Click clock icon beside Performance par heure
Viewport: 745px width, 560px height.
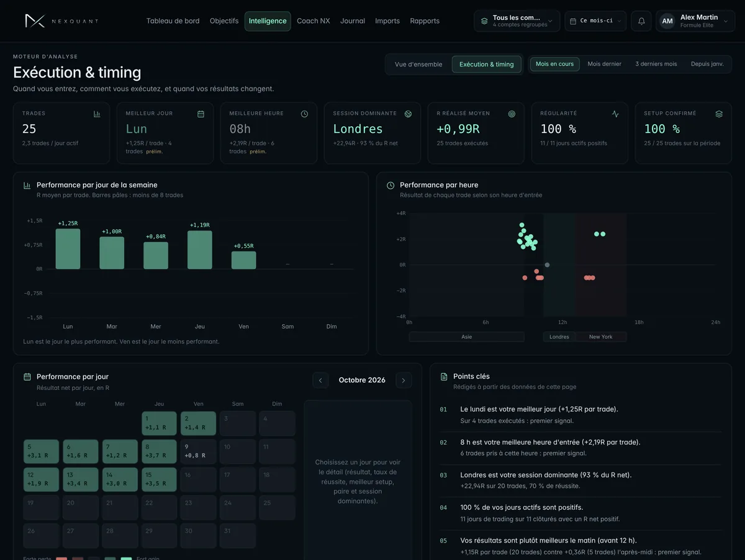(391, 185)
